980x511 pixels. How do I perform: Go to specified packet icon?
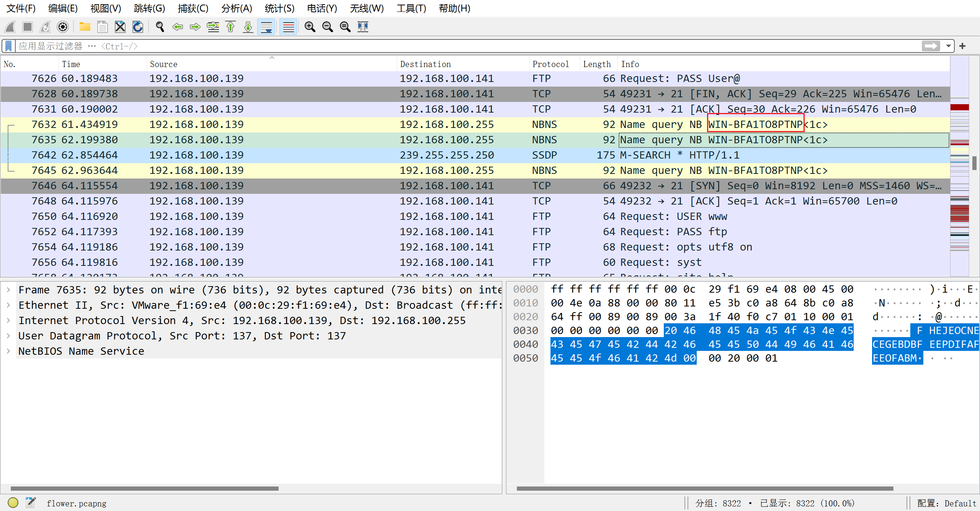(x=213, y=27)
